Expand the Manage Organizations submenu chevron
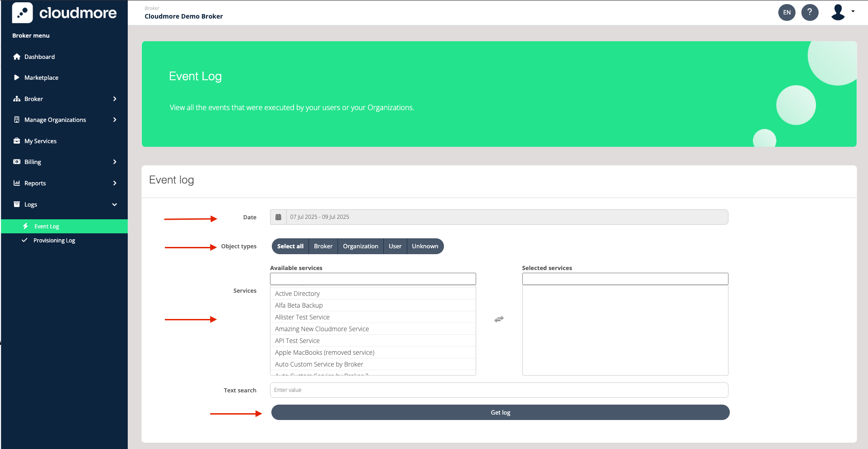This screenshot has width=868, height=449. (115, 120)
